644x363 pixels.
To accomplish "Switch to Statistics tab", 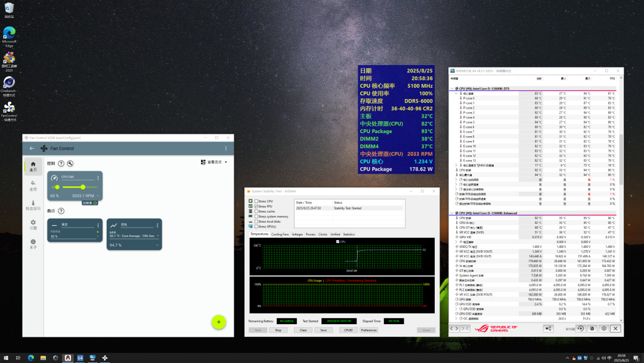I will (349, 234).
